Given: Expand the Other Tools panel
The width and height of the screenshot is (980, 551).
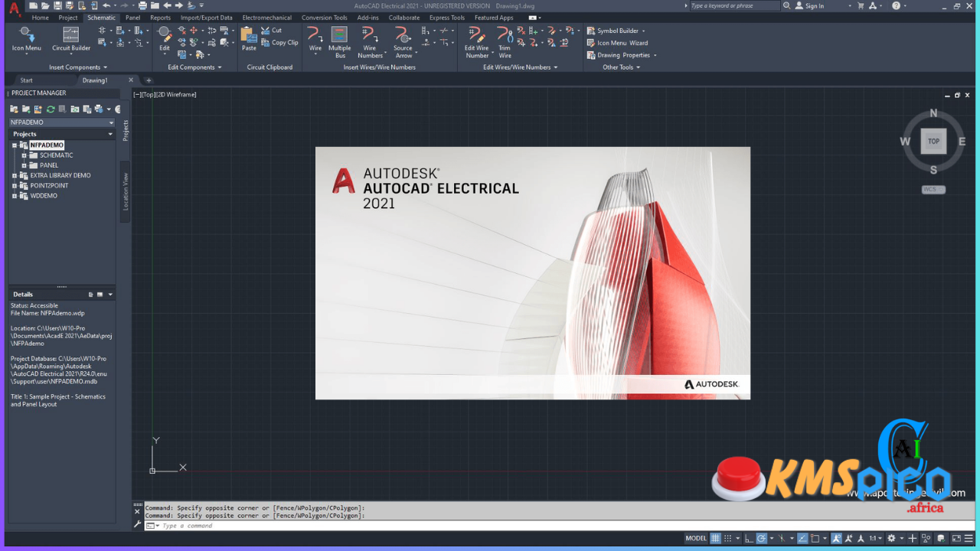Looking at the screenshot, I should [621, 67].
